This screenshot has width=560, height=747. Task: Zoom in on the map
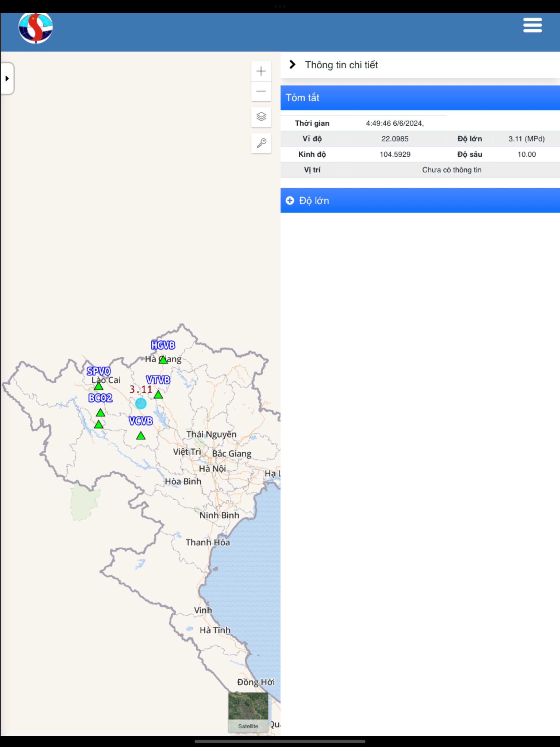pyautogui.click(x=261, y=71)
